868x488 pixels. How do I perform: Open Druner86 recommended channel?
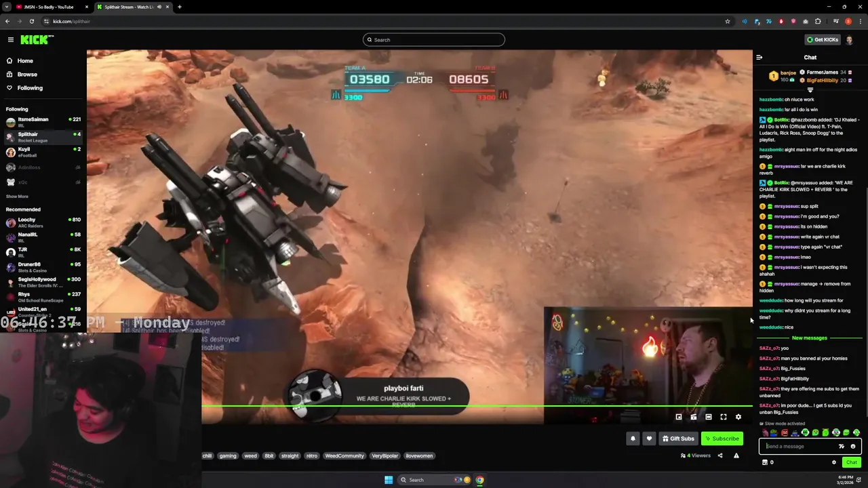[43, 267]
